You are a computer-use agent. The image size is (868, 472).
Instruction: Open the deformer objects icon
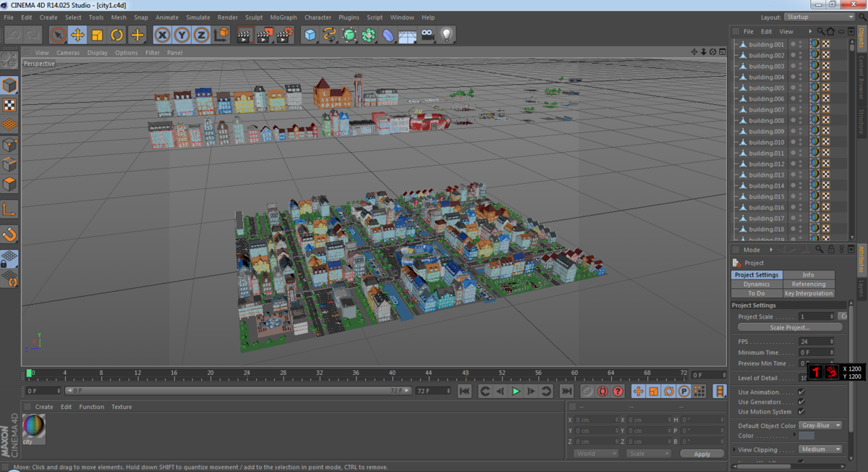click(388, 34)
